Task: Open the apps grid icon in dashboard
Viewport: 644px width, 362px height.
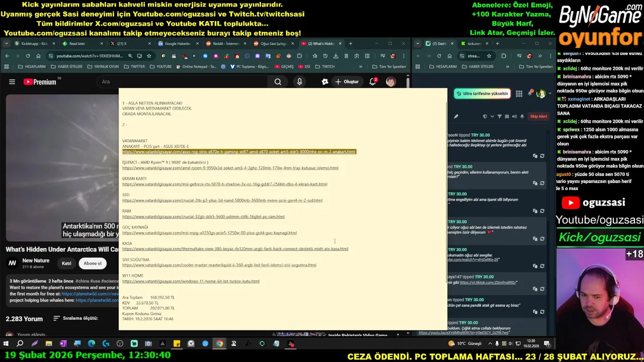Action: click(519, 94)
